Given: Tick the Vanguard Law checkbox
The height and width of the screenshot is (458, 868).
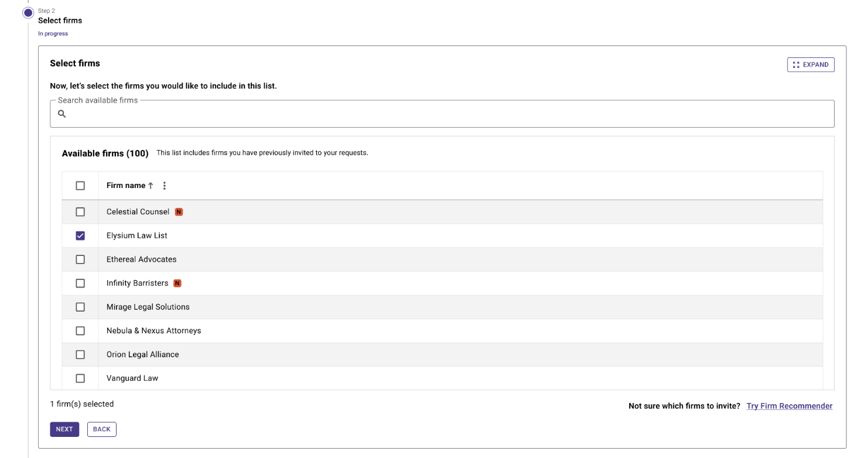Looking at the screenshot, I should tap(80, 378).
